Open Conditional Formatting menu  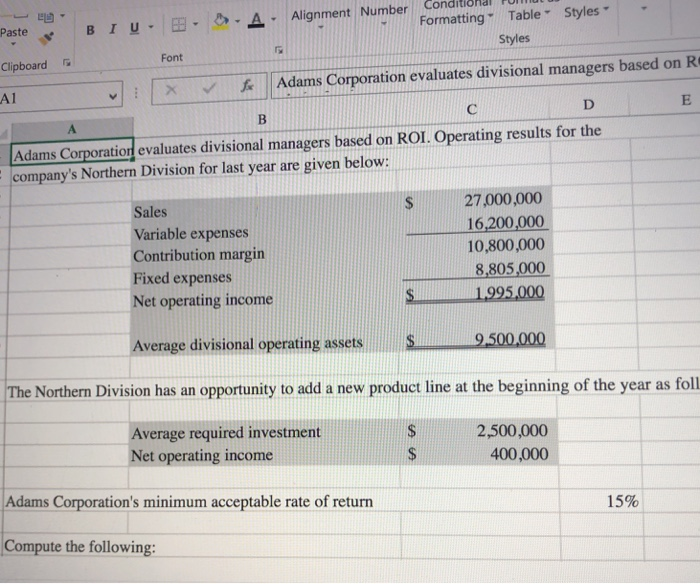pyautogui.click(x=456, y=14)
